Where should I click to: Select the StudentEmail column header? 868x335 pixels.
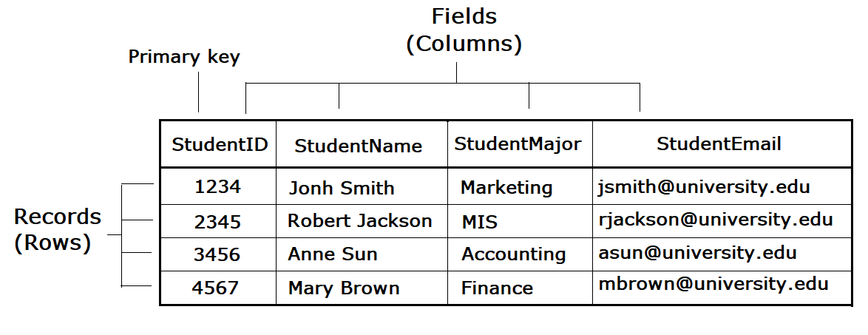[x=719, y=143]
